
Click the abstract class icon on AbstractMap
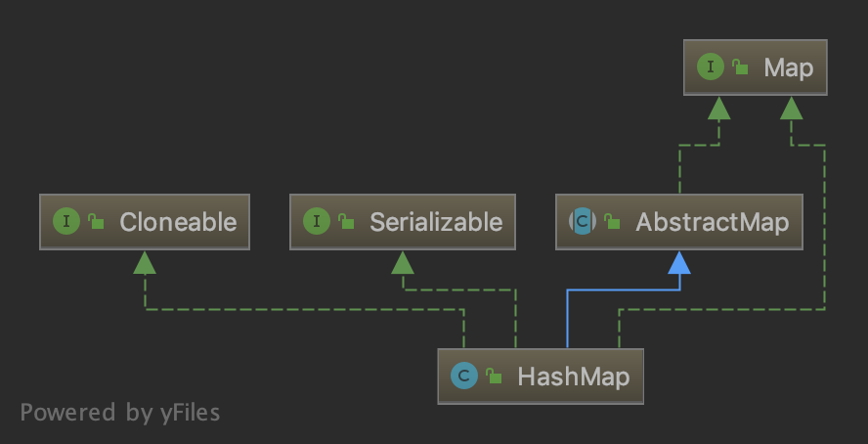pyautogui.click(x=582, y=221)
